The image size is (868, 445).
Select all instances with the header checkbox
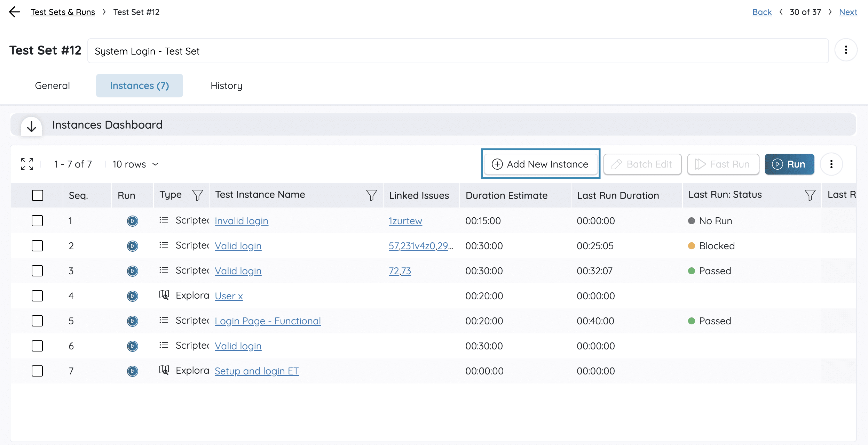38,195
